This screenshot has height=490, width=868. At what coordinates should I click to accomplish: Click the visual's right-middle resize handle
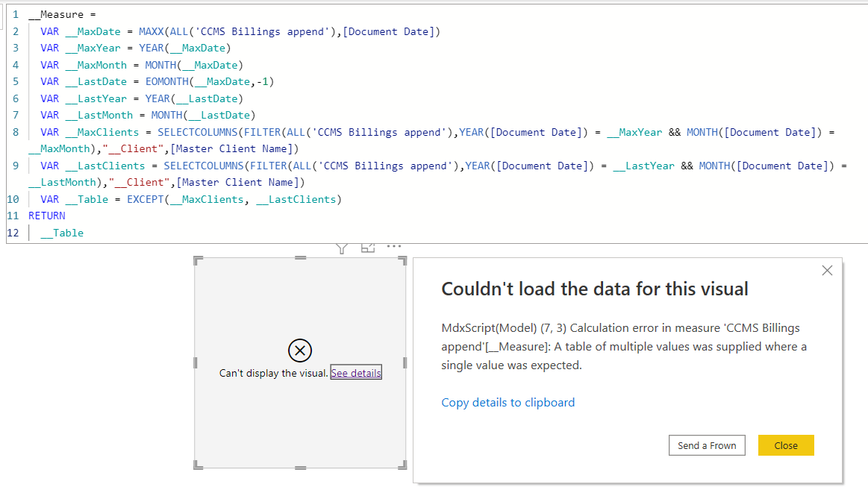(405, 362)
